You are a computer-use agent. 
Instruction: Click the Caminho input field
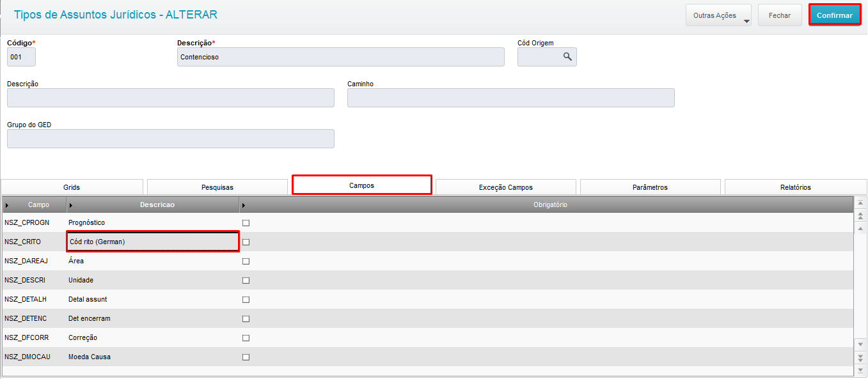click(511, 98)
